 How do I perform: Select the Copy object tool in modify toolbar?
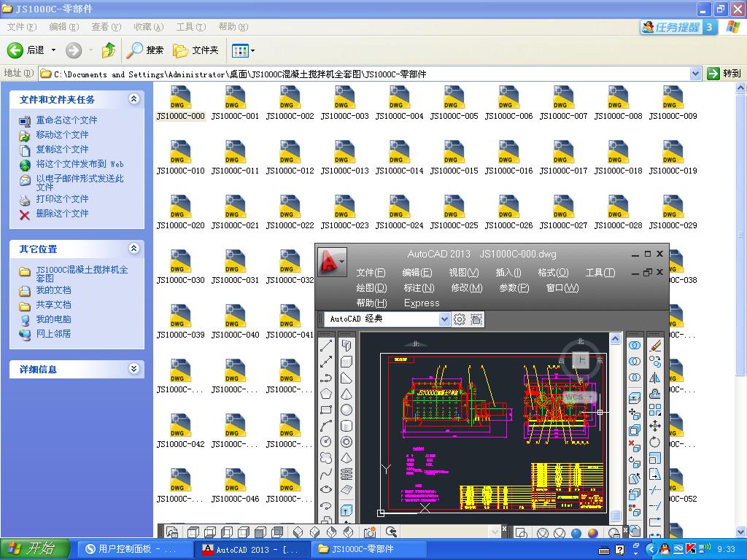(x=655, y=362)
